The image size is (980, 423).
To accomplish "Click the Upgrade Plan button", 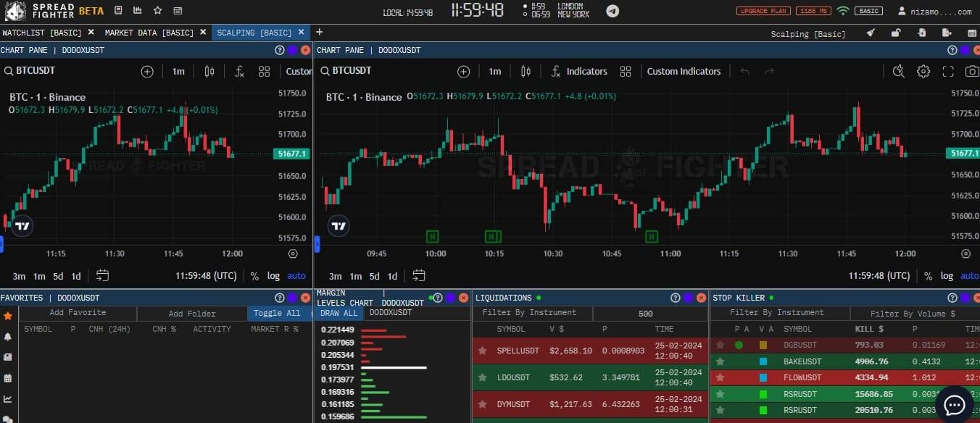I will [x=763, y=11].
